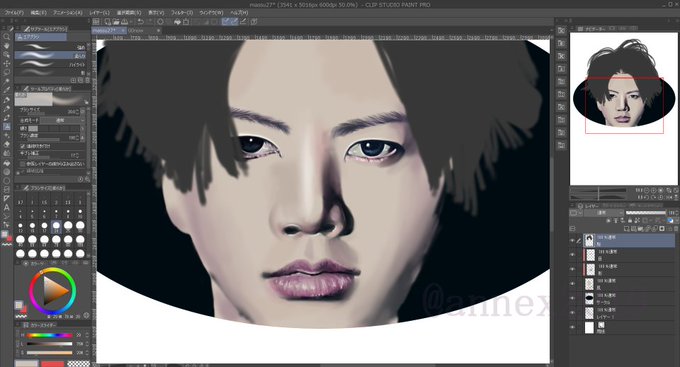Select the highlighted brush size preset
The image size is (680, 367).
56,226
